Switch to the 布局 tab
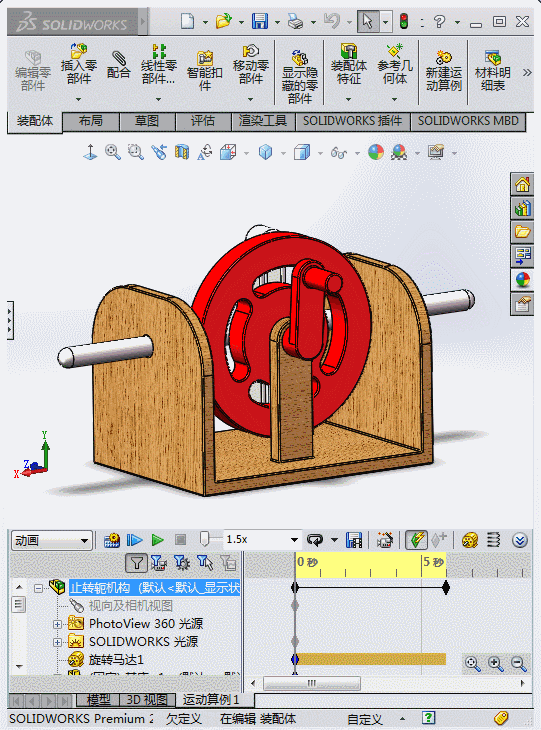The image size is (541, 730). (x=91, y=121)
